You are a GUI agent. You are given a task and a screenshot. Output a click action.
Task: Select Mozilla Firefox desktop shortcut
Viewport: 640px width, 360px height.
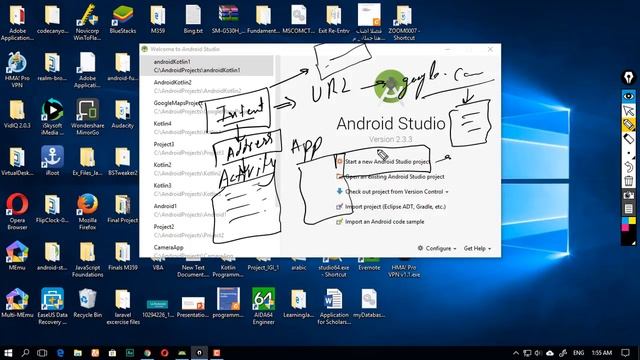pyautogui.click(x=87, y=212)
